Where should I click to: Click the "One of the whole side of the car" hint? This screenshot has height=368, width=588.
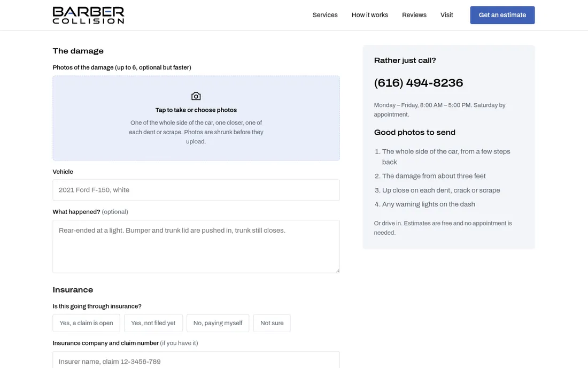click(x=196, y=132)
